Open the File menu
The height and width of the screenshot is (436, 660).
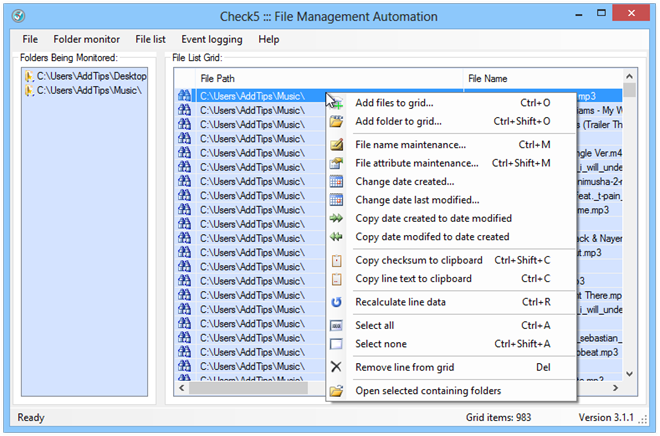pyautogui.click(x=30, y=40)
